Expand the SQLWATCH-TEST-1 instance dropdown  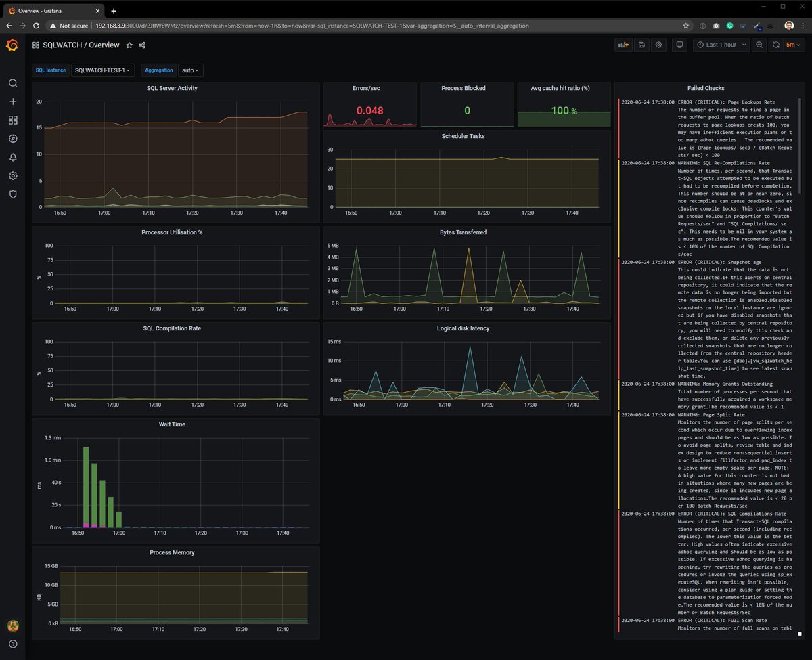(x=104, y=70)
